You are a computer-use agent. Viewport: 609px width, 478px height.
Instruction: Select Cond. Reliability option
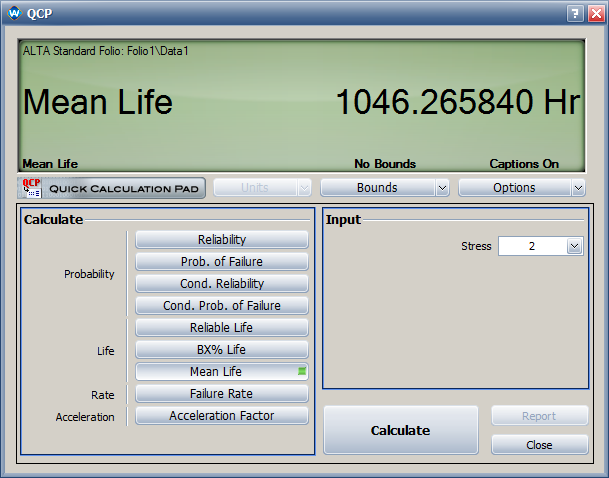tap(221, 284)
